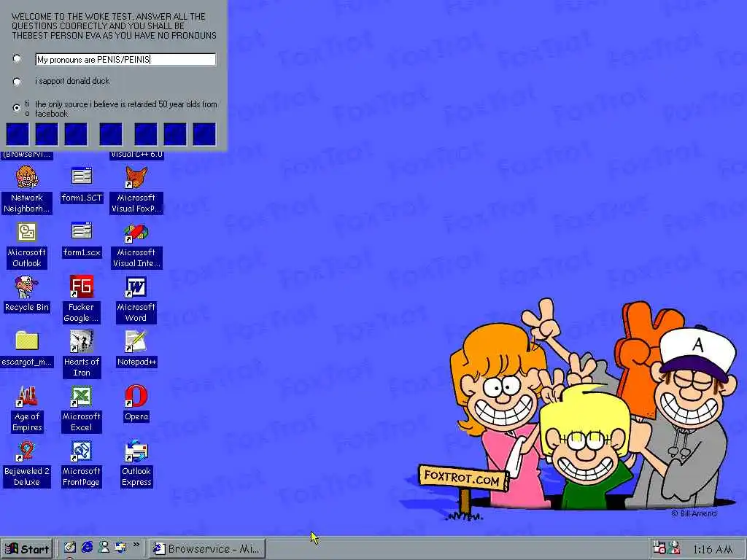Click the tray computer icon with red circle
747x560 pixels.
tap(659, 548)
